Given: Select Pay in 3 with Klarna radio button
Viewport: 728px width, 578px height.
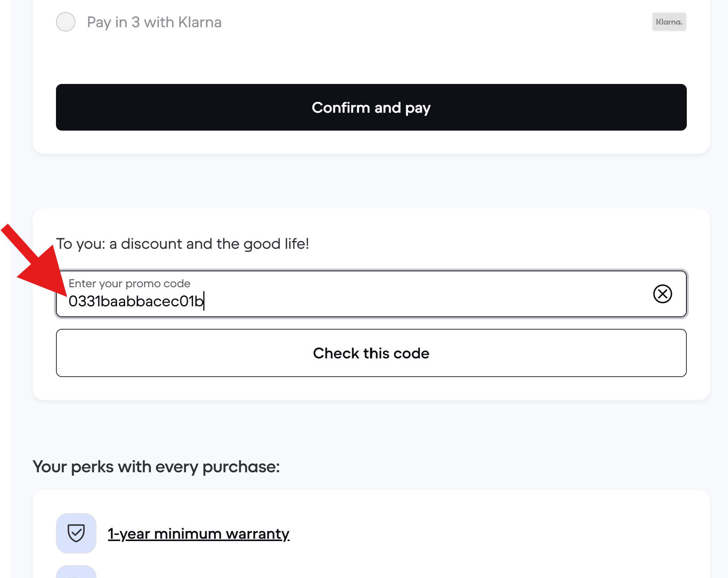Looking at the screenshot, I should [66, 22].
